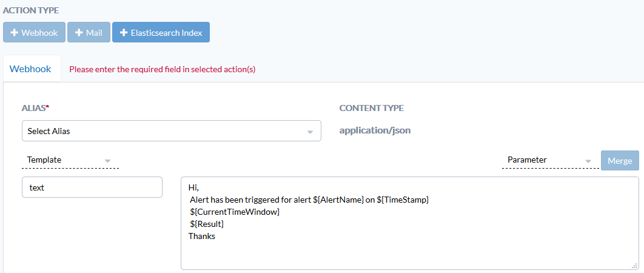The height and width of the screenshot is (273, 644).
Task: Click the Select Alias combo box text
Action: coord(49,131)
